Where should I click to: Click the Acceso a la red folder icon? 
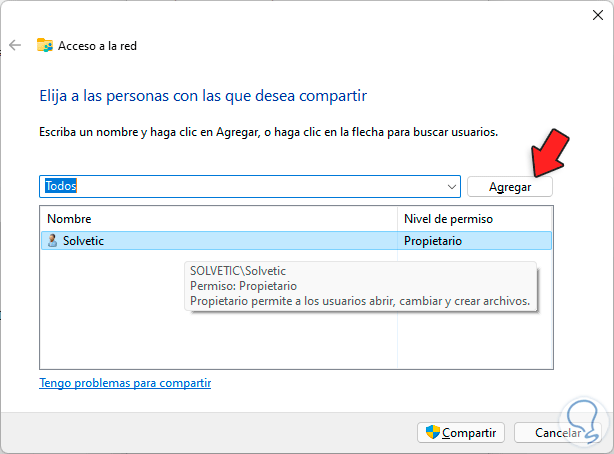click(x=45, y=45)
